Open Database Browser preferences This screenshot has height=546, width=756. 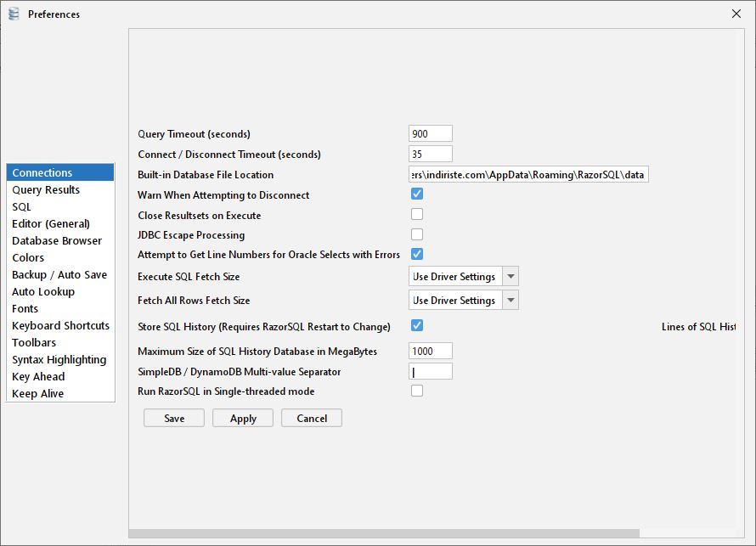(60, 240)
